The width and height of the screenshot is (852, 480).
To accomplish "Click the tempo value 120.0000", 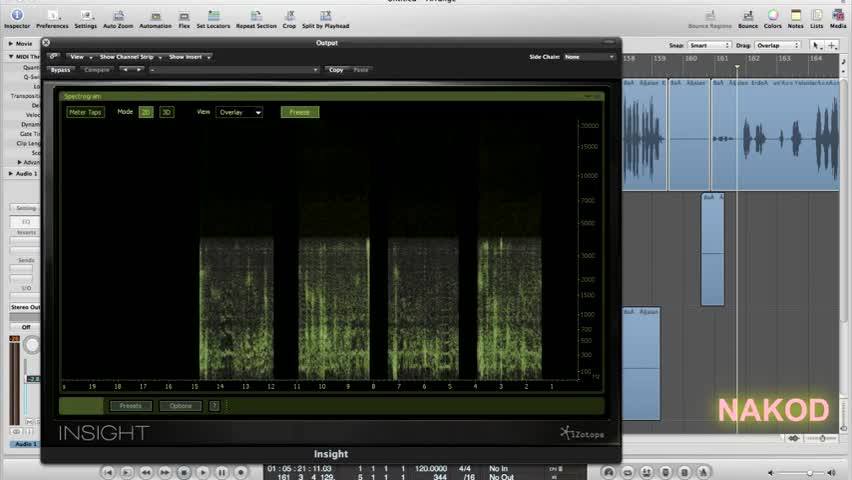I will [x=431, y=468].
